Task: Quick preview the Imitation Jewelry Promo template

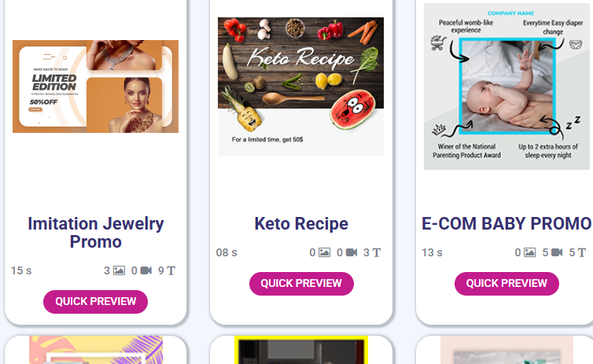Action: tap(96, 302)
